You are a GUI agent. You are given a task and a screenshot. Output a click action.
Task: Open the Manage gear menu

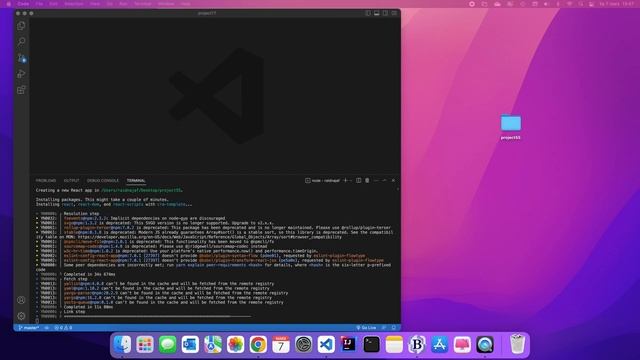click(x=21, y=316)
